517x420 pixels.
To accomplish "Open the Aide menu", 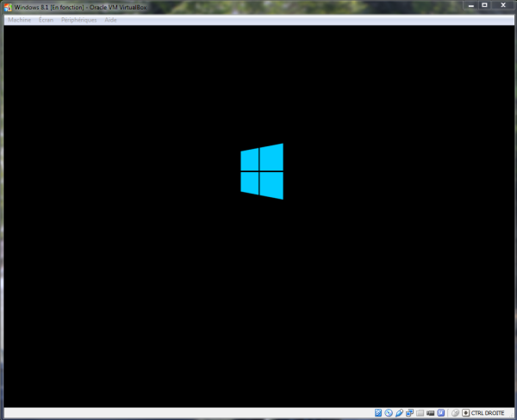I will (x=110, y=20).
